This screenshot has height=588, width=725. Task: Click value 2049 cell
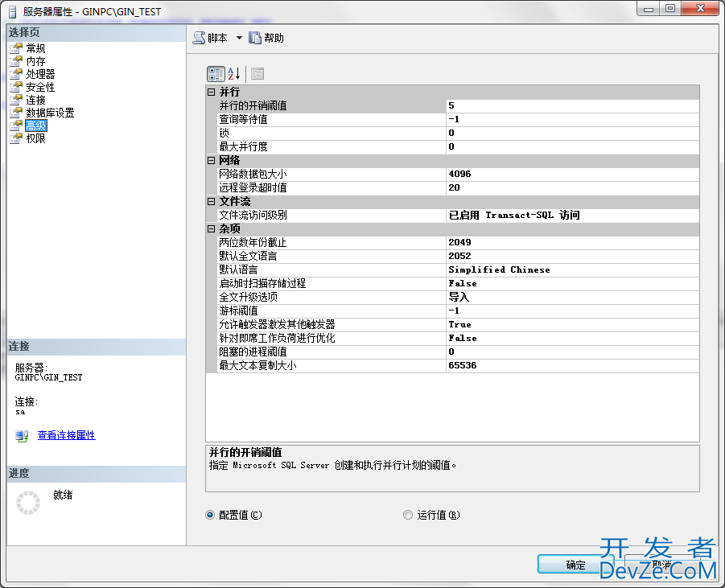tap(573, 242)
